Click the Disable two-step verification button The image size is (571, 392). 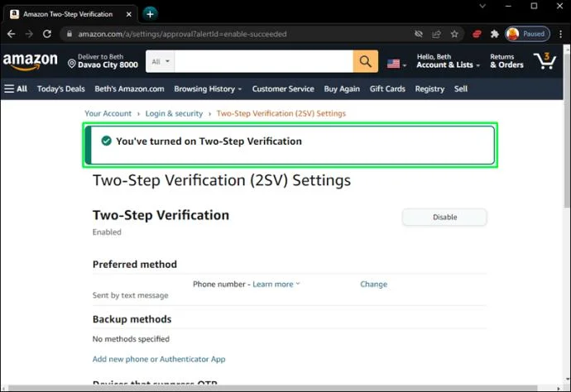coord(444,217)
